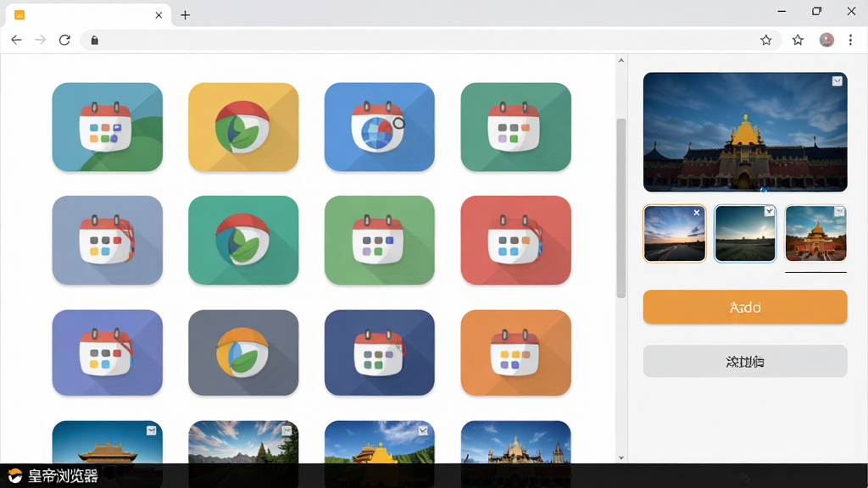Close the current browser tab
Viewport: 868px width, 488px height.
[159, 15]
